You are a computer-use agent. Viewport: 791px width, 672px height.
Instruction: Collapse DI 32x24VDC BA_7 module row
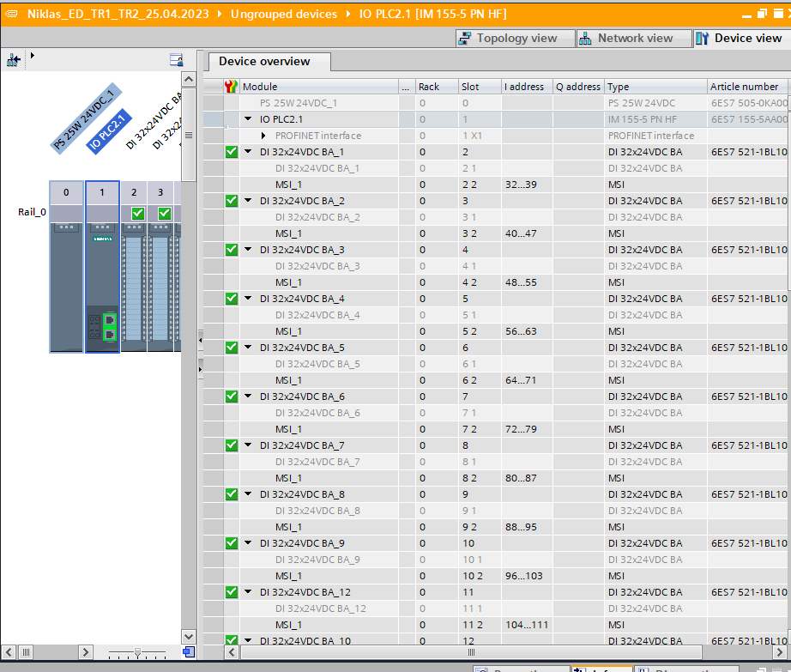[248, 445]
